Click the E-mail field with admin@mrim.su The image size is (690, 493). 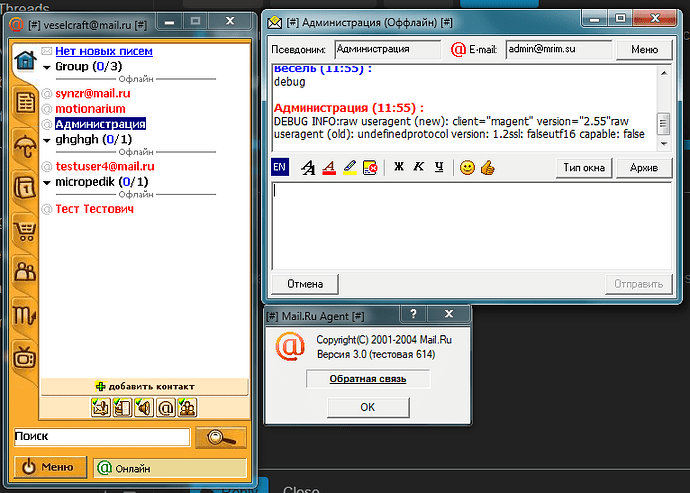[559, 49]
